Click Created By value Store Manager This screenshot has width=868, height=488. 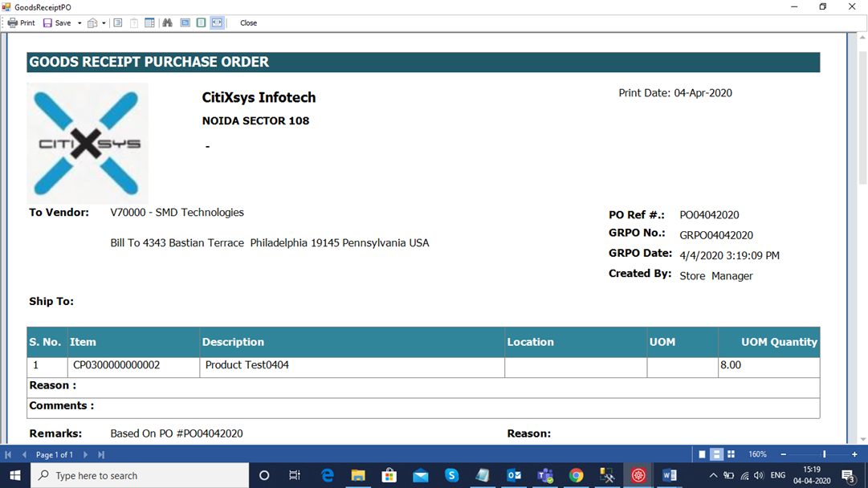716,276
